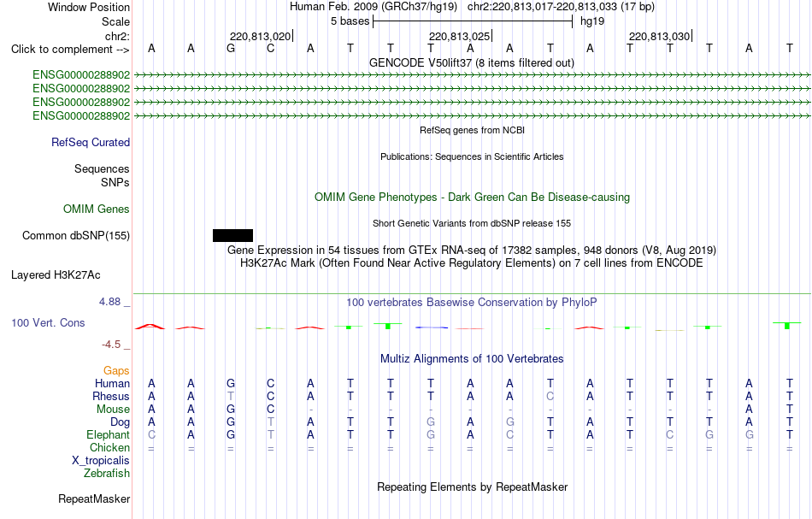This screenshot has height=519, width=812.
Task: Open the H3K27Ac Mark ENCODE track title
Action: click(472, 263)
